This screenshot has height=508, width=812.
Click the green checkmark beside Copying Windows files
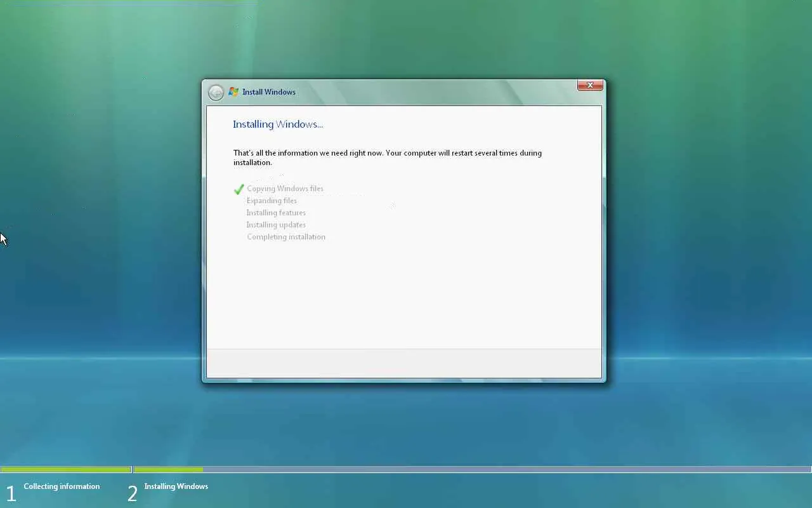point(239,189)
